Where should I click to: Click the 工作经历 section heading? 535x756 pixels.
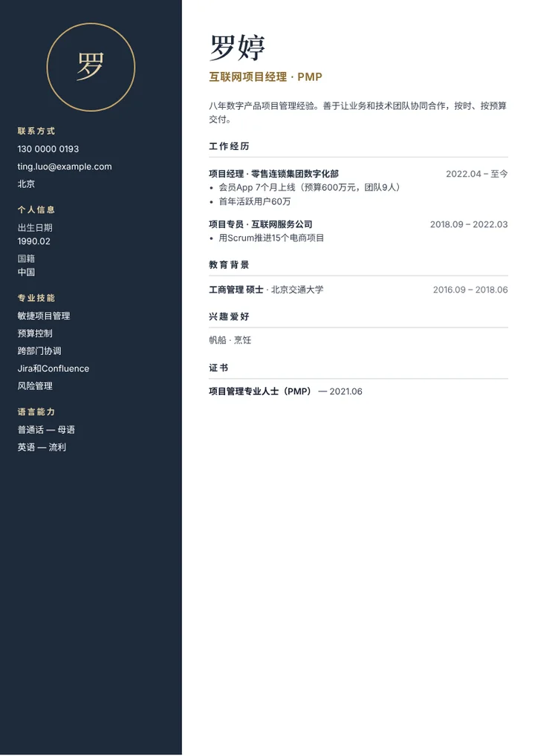[229, 146]
